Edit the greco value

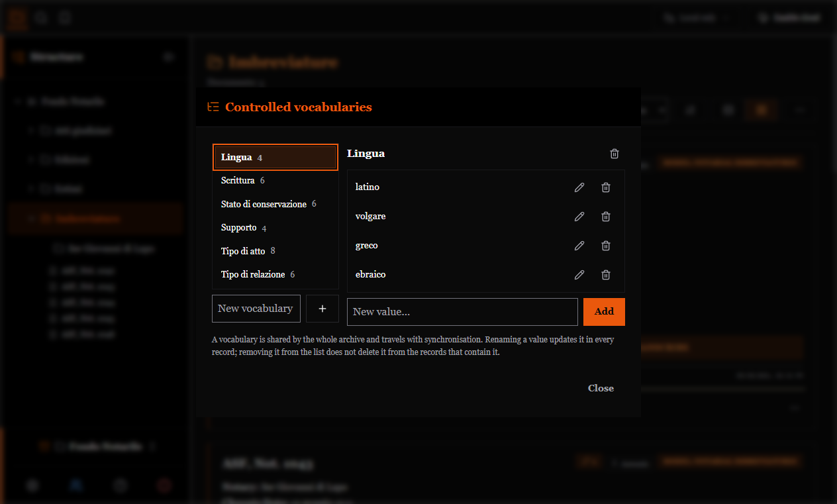(x=579, y=246)
